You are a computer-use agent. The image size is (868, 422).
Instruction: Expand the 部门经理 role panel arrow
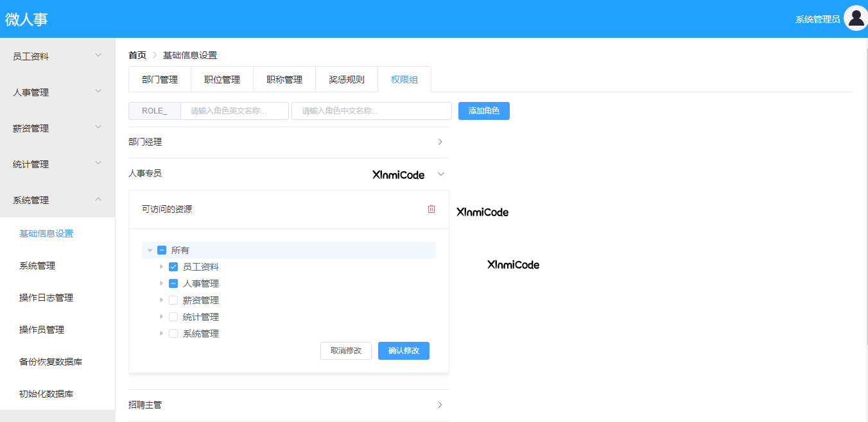click(440, 142)
